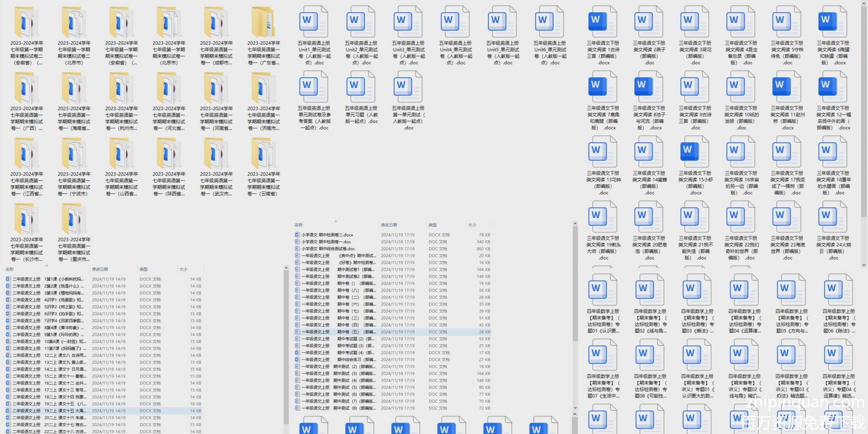The width and height of the screenshot is (868, 434).
Task: Open the 五年级英语上册 Unit6 单元测试 document
Action: (549, 22)
